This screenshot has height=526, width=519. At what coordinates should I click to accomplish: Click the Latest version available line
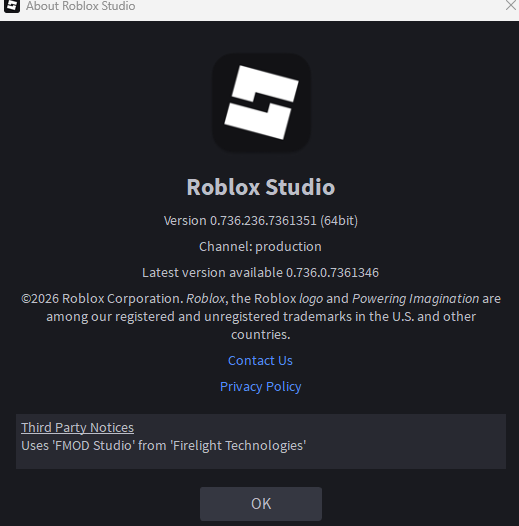[260, 272]
